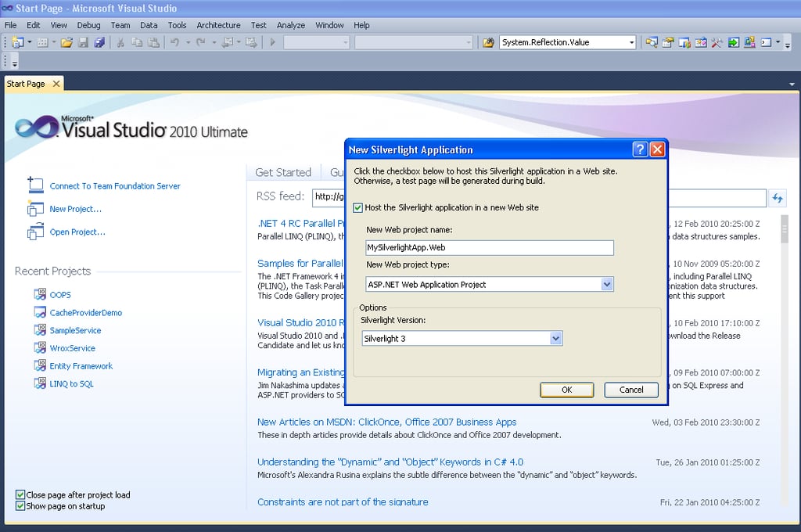
Task: Open the Start Page green arrow icon
Action: (733, 42)
